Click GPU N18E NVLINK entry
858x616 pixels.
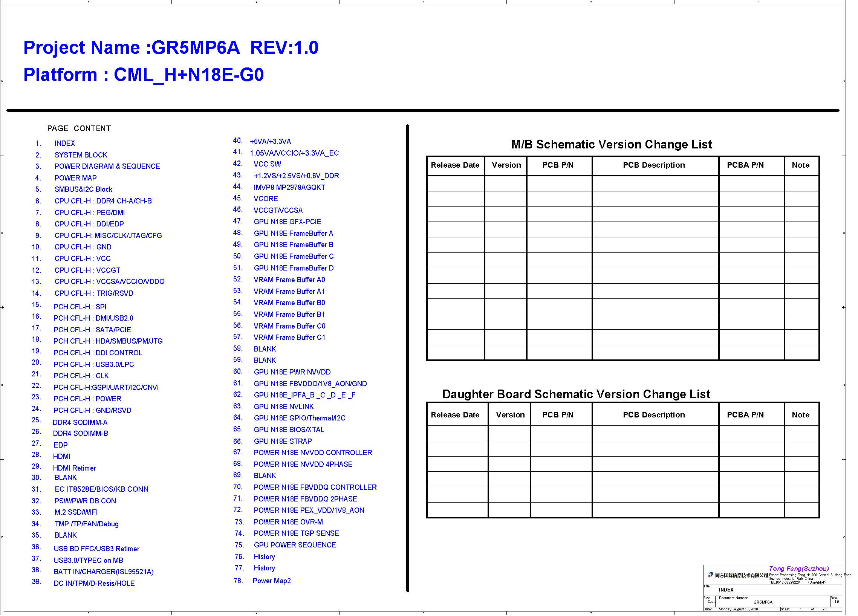click(284, 408)
